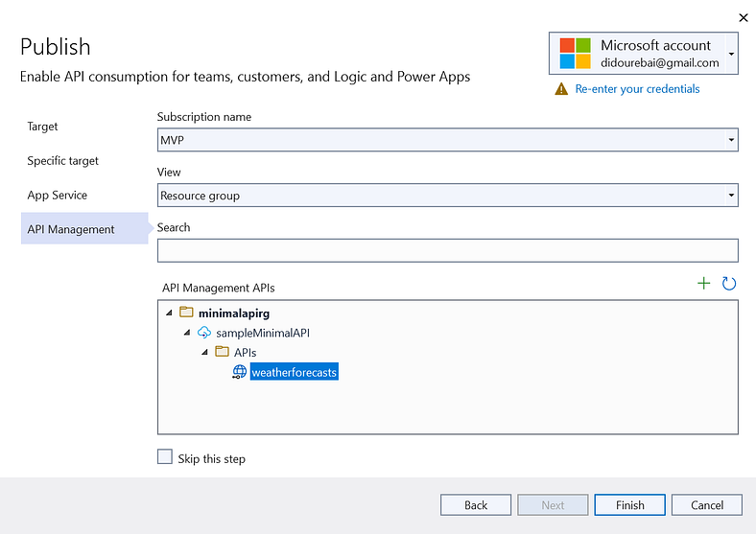Click the didourebai@gmail.com account email
This screenshot has width=756, height=534.
point(659,62)
